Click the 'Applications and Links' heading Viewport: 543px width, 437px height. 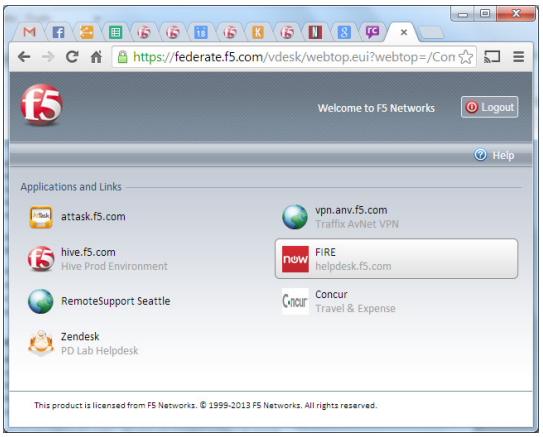pos(71,187)
